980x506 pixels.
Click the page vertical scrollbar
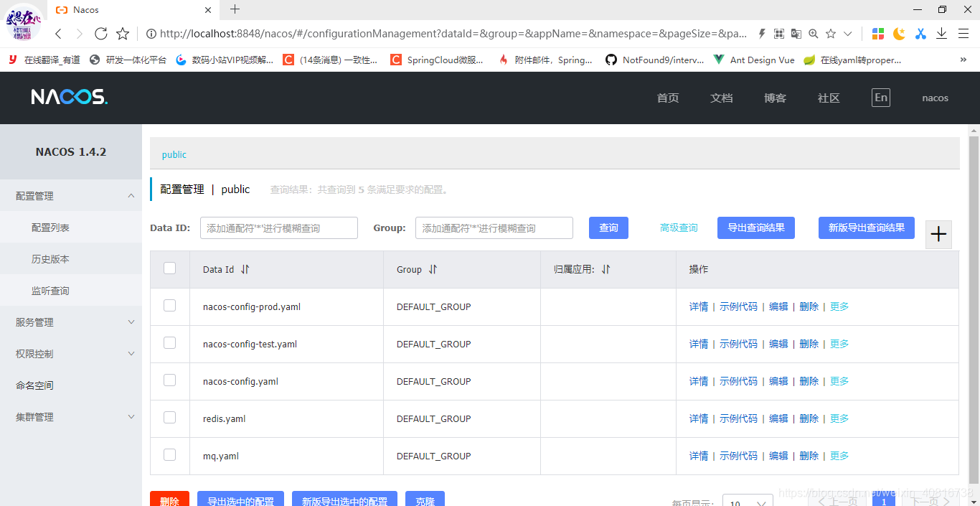[974, 309]
